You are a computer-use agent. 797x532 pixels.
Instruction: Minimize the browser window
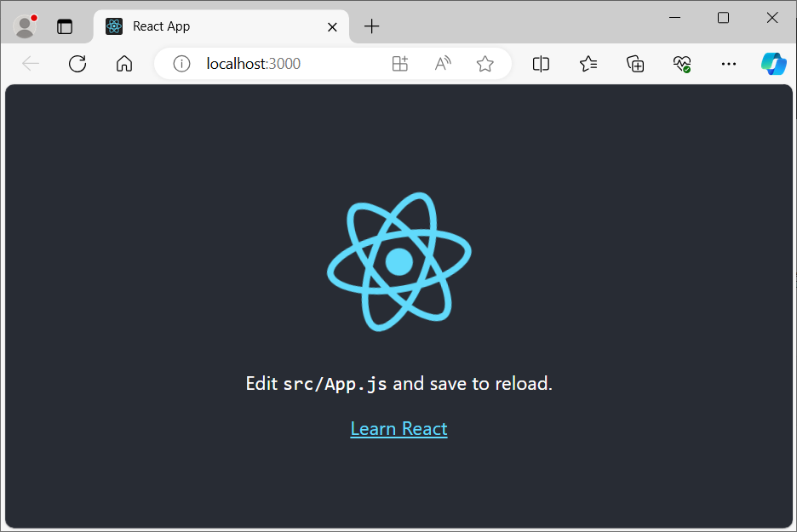point(674,18)
